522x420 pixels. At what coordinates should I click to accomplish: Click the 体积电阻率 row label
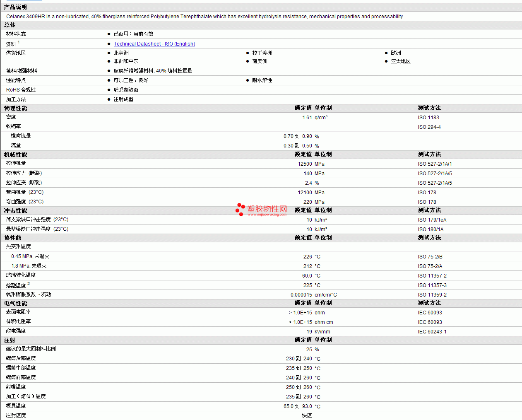pyautogui.click(x=19, y=321)
